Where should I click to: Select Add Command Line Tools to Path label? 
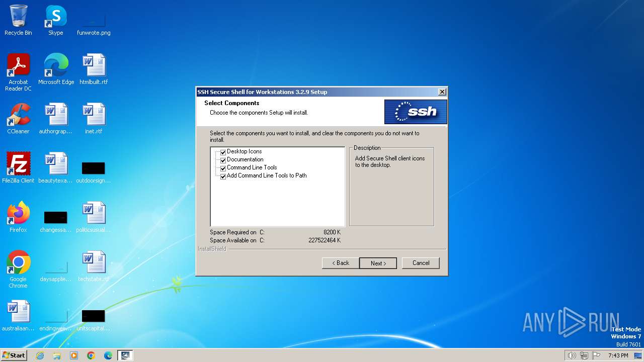pos(267,175)
